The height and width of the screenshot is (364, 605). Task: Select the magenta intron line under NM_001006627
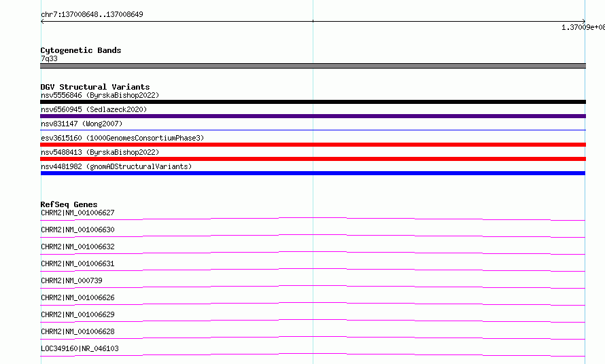[313, 219]
